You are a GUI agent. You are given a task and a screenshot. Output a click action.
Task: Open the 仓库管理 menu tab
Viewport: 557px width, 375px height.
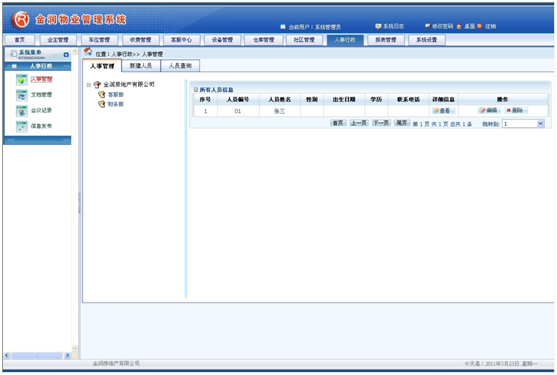(x=264, y=40)
